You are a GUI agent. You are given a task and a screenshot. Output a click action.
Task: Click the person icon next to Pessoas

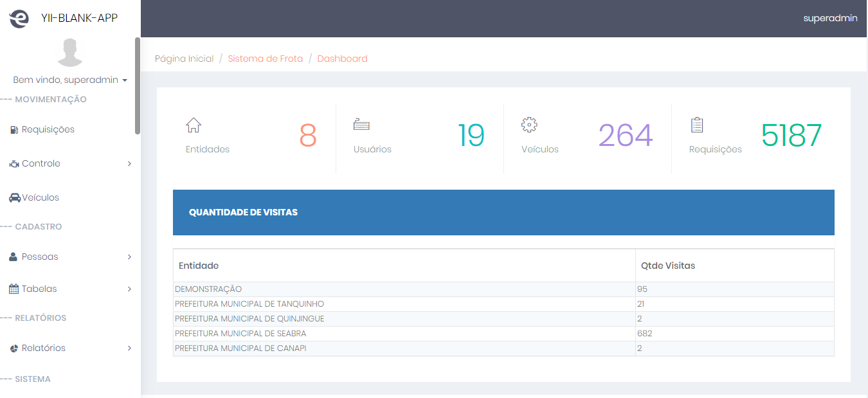coord(14,257)
